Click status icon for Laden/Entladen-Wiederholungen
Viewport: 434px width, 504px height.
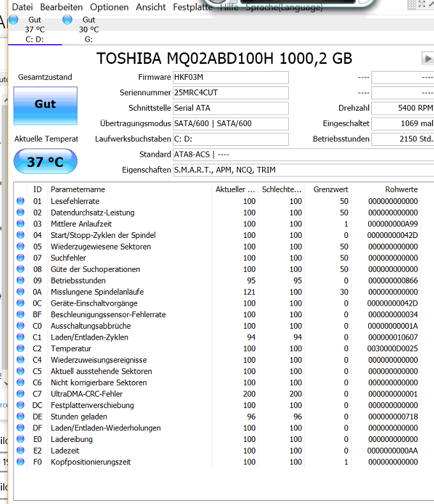pyautogui.click(x=20, y=428)
